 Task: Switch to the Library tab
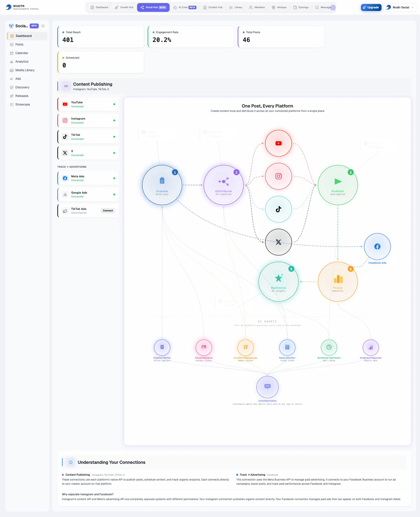point(236,7)
